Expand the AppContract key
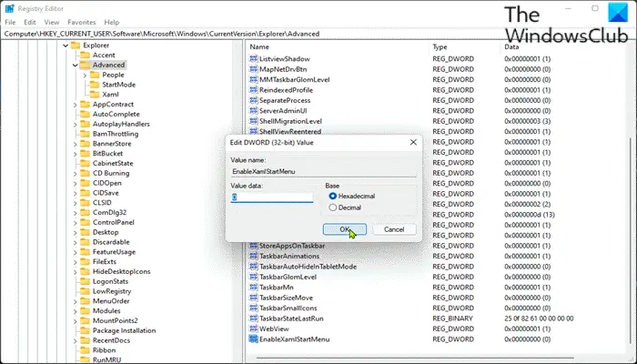637x364 pixels. pos(76,105)
